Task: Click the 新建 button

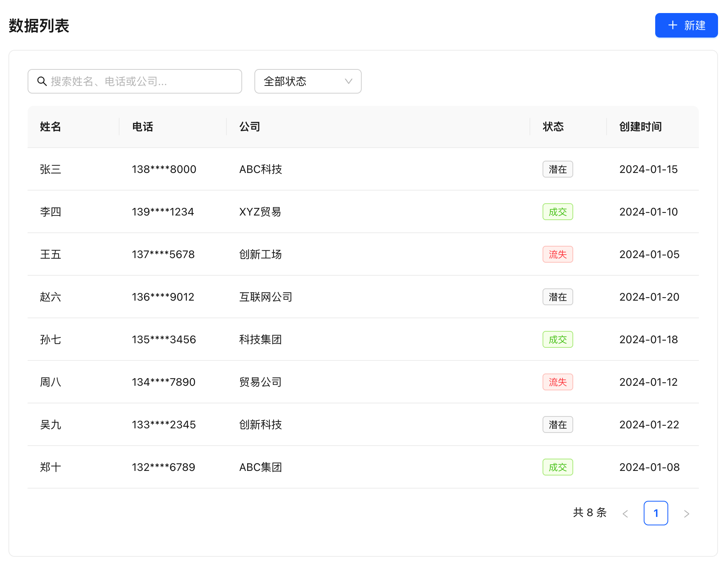Action: [x=686, y=25]
